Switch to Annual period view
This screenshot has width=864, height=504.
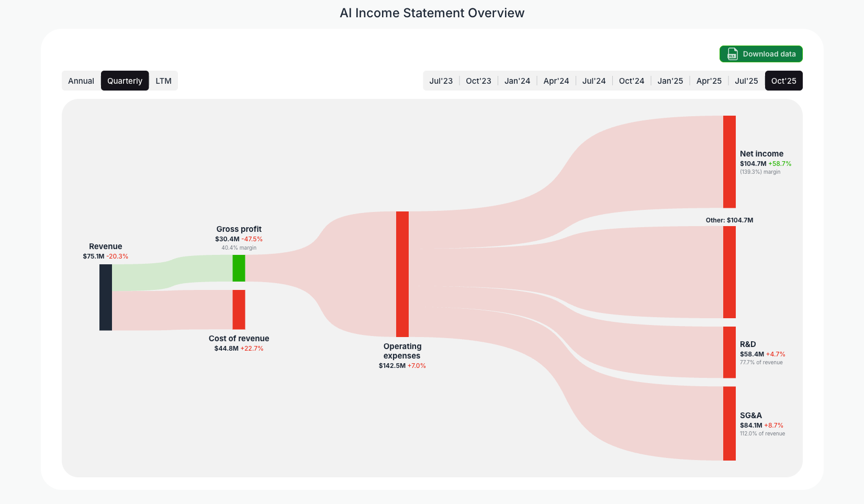pos(81,81)
